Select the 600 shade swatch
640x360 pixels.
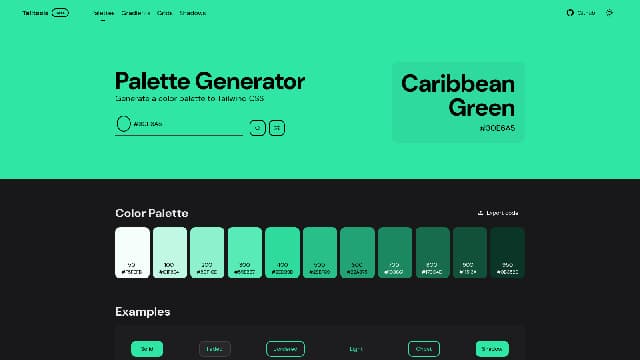(x=358, y=253)
